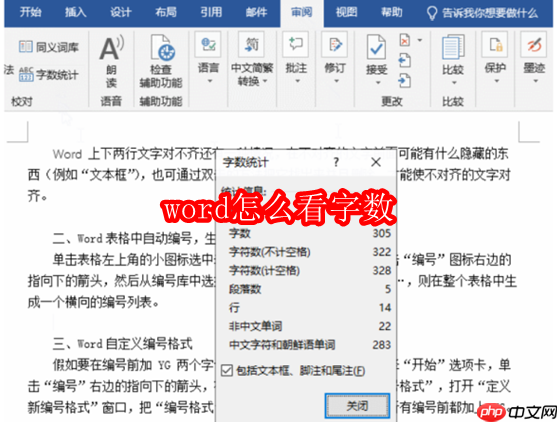The width and height of the screenshot is (558, 422).
Task: Click the reject change icon with red X
Action: click(405, 40)
